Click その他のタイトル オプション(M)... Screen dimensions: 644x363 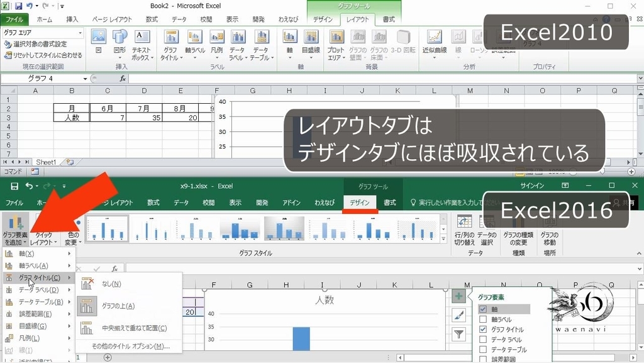[x=131, y=346]
